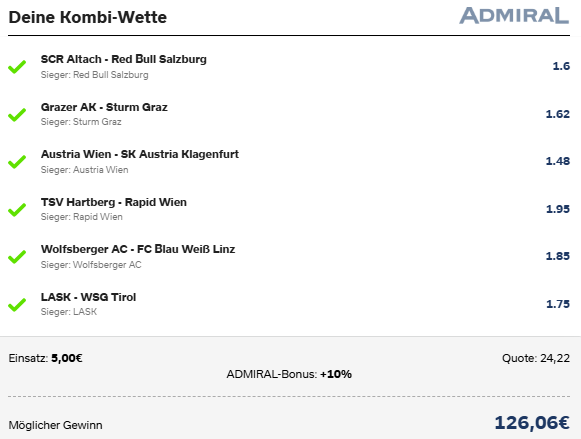Screen dimensions: 581x439
Task: Click the 126,06€ possible winnings amount
Action: (532, 423)
